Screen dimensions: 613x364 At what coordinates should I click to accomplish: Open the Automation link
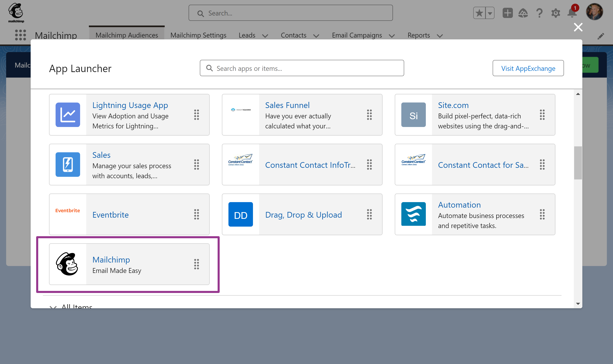point(459,205)
